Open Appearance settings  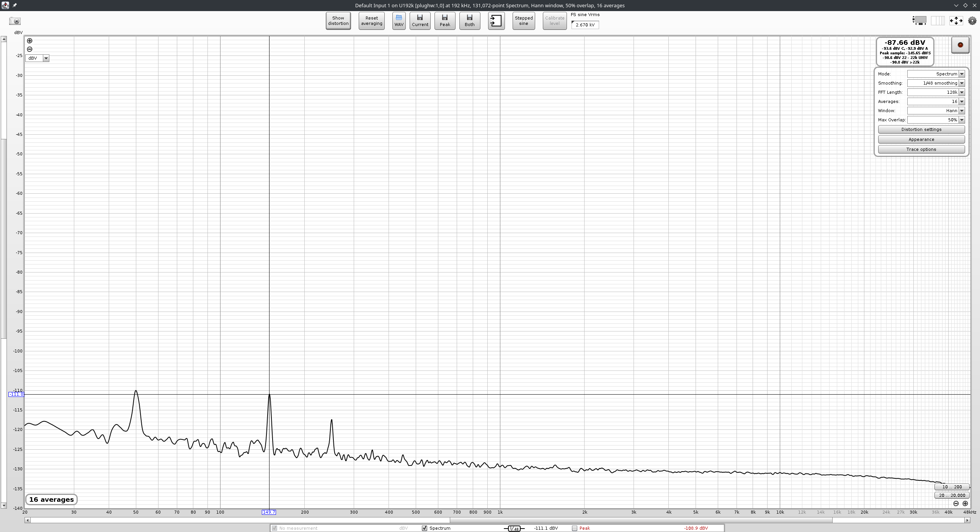[921, 139]
